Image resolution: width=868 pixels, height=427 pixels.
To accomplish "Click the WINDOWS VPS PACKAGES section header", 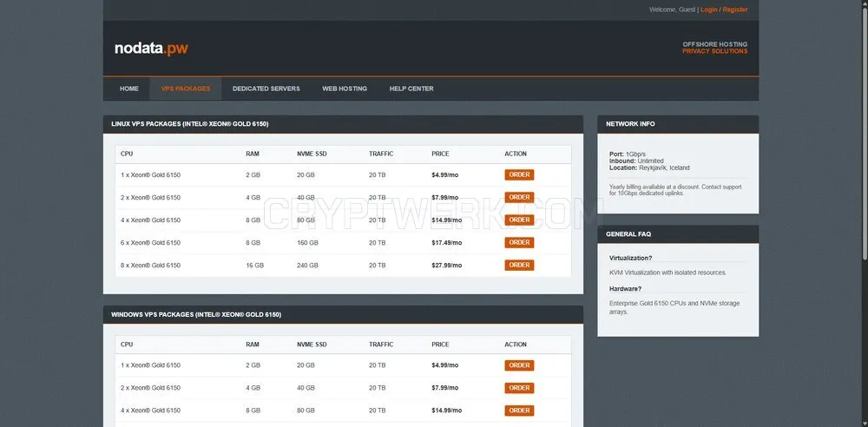I will (343, 314).
